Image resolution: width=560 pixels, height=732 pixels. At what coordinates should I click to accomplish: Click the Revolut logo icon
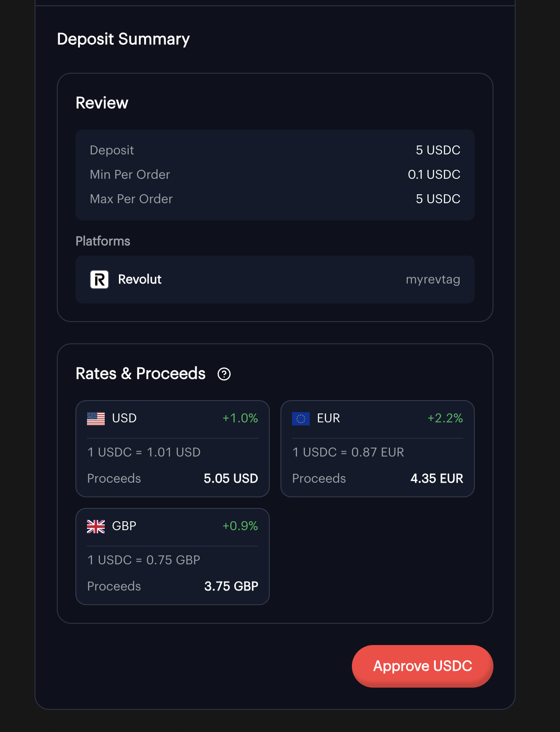click(x=99, y=279)
